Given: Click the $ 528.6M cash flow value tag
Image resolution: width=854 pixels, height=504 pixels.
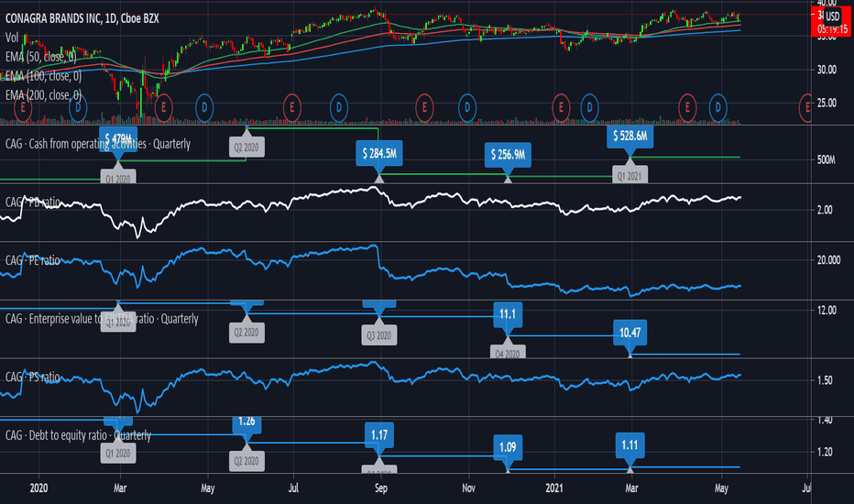Looking at the screenshot, I should (630, 136).
